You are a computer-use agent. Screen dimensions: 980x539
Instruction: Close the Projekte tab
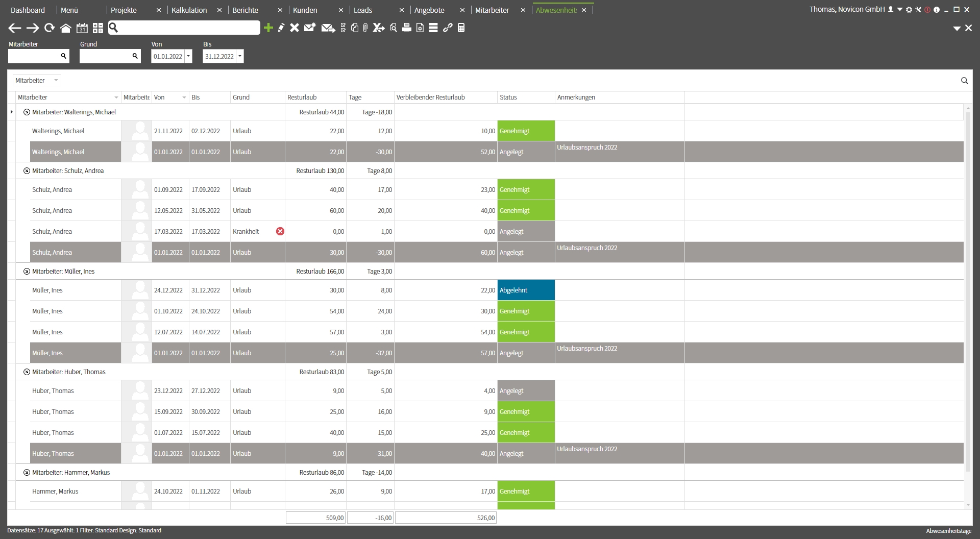tap(159, 10)
